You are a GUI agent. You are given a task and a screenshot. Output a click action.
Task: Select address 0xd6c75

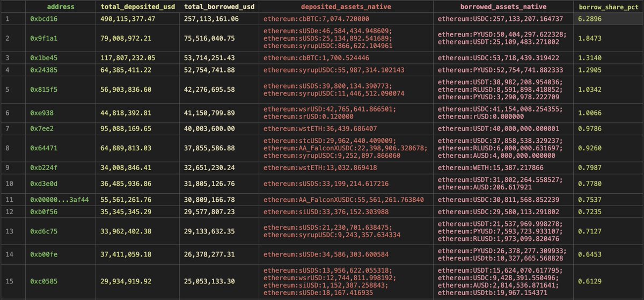[x=45, y=231]
